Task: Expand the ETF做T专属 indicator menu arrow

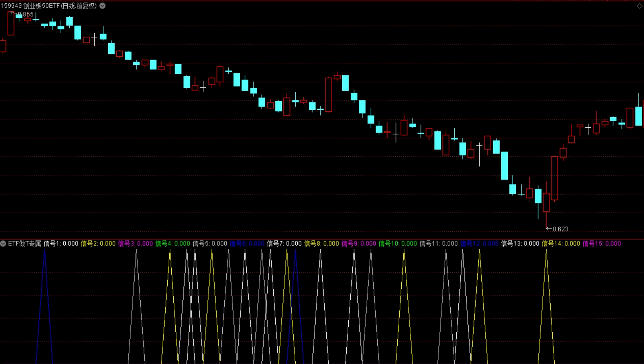Action: [3, 244]
